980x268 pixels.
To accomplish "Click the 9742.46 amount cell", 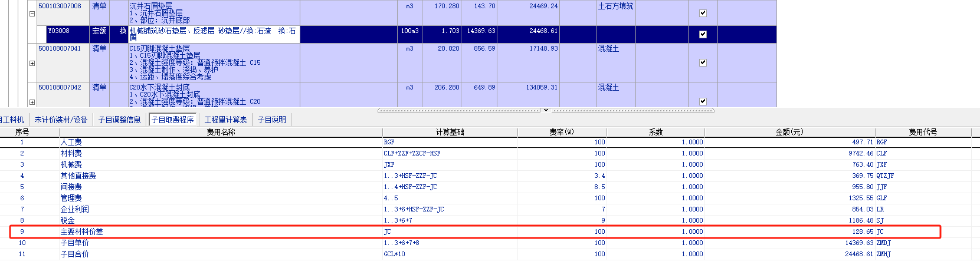I will point(790,153).
